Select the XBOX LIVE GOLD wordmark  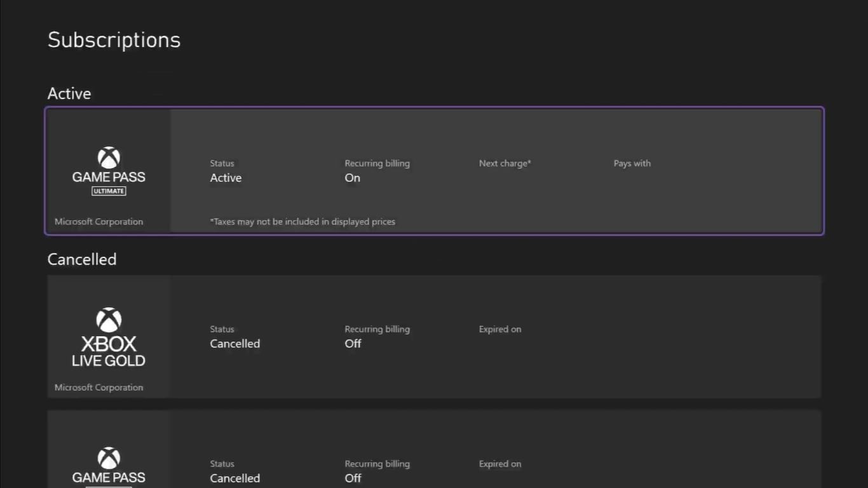pos(109,351)
